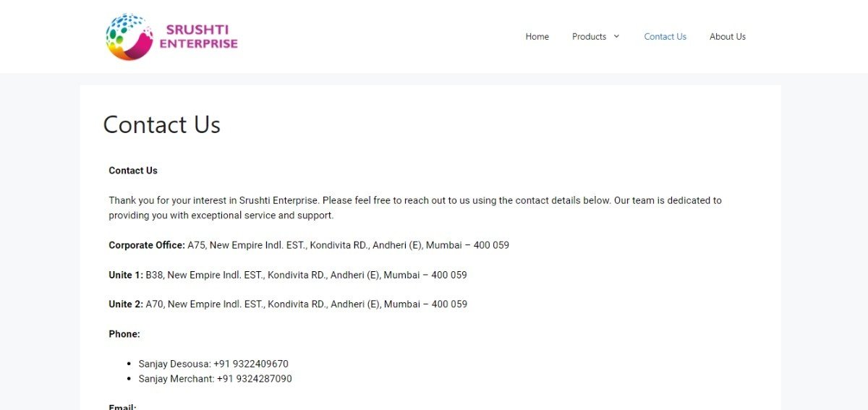
Task: Click the thank-you introduction paragraph
Action: click(x=414, y=208)
